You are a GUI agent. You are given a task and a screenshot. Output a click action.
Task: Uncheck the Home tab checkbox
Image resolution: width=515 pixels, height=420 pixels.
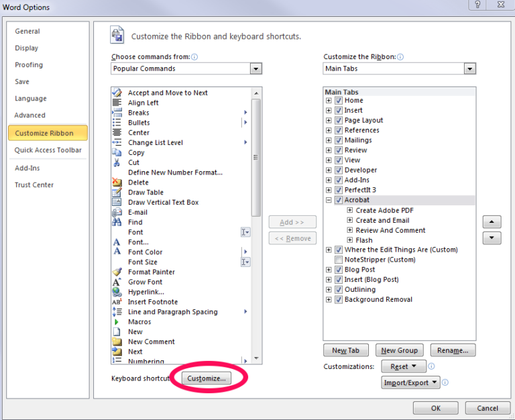339,101
